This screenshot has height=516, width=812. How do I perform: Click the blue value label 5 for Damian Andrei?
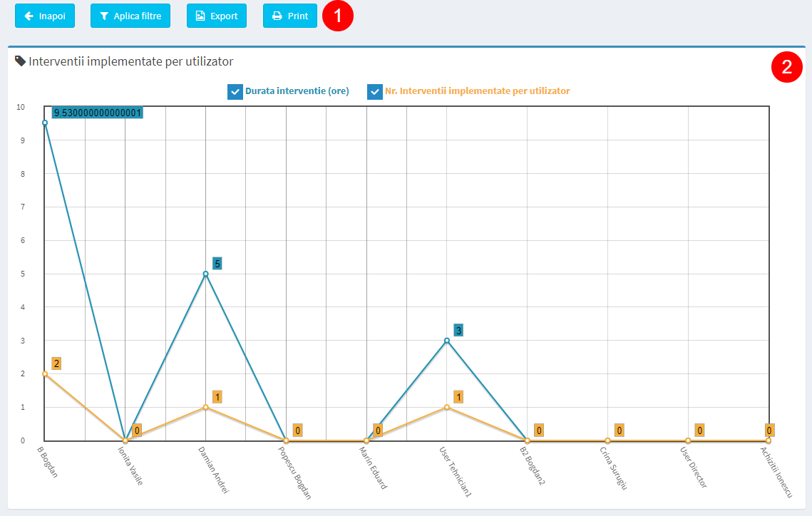pyautogui.click(x=217, y=264)
